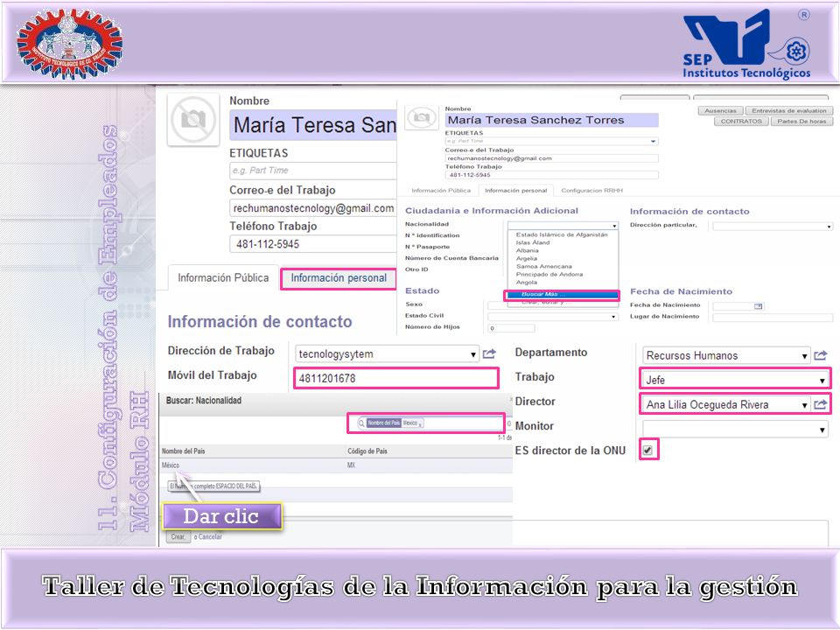Open the calendar icon in Fecha de Nacimiento field

(x=758, y=306)
